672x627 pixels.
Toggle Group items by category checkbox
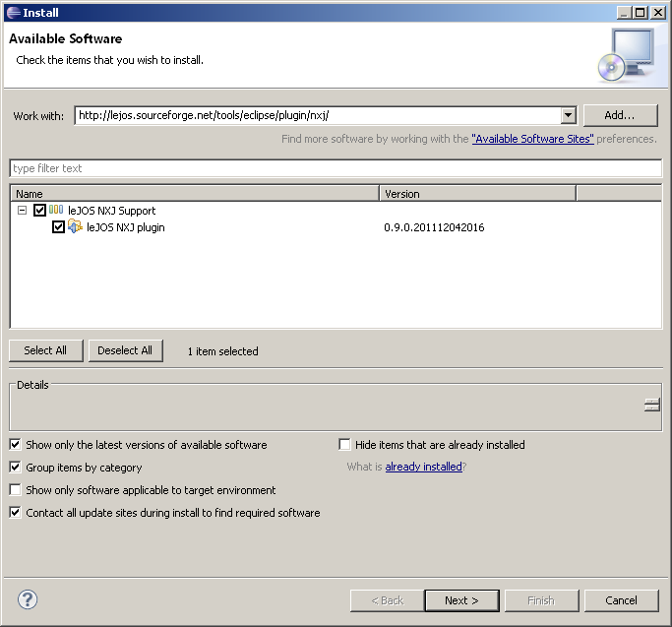(15, 467)
